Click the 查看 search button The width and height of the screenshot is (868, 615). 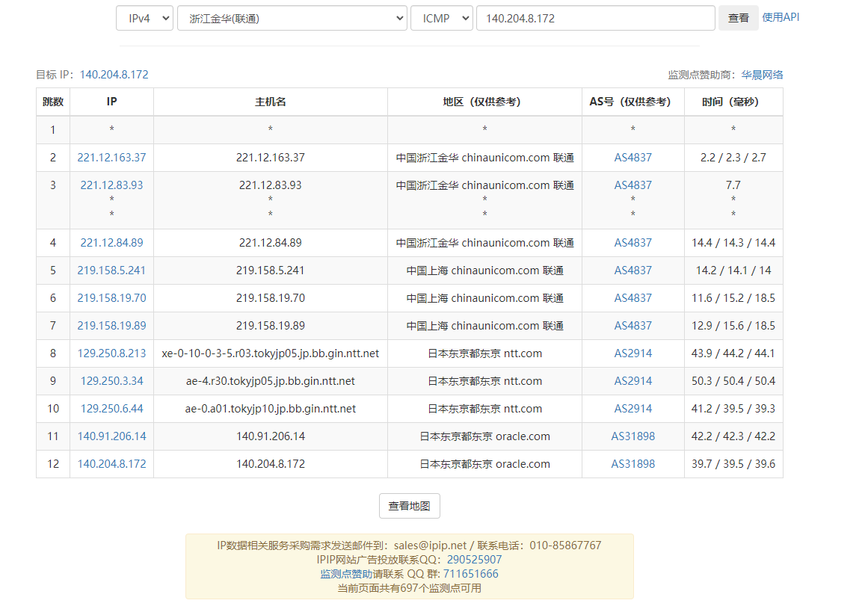tap(739, 18)
